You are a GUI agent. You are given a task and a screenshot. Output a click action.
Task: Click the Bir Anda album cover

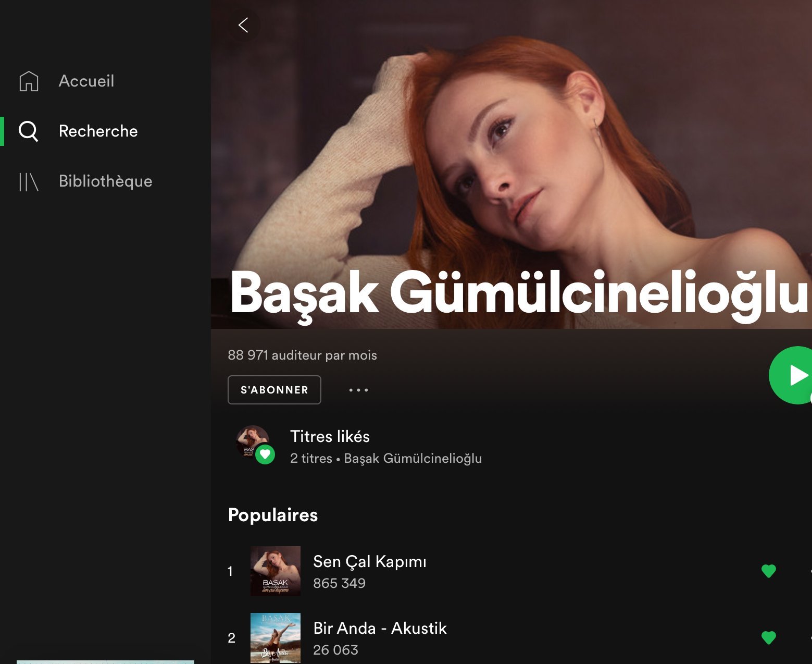pos(276,637)
